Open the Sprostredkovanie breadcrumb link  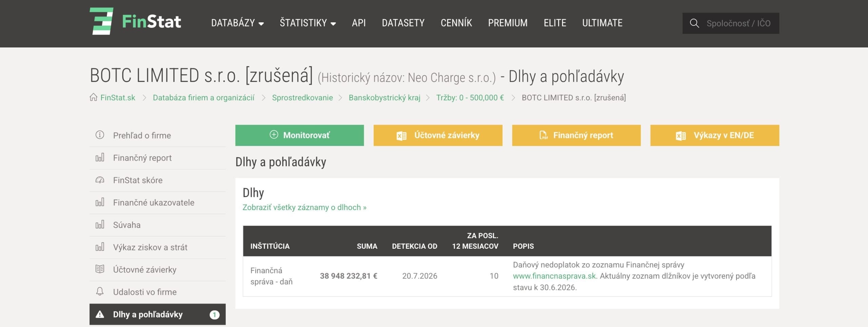(x=302, y=98)
